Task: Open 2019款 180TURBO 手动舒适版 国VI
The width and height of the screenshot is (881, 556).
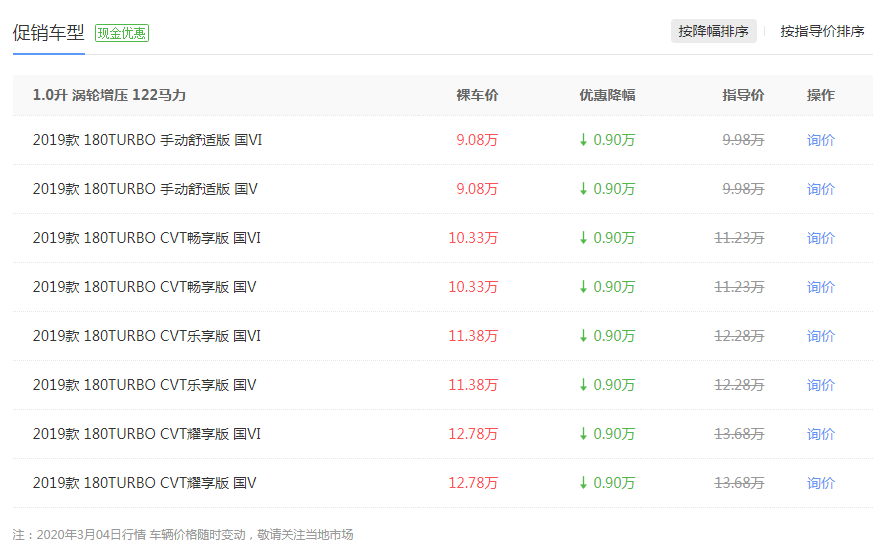Action: (x=147, y=140)
